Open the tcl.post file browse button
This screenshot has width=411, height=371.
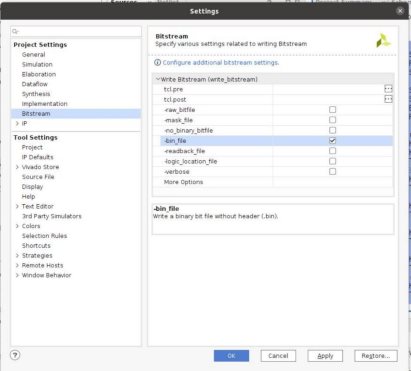point(388,99)
